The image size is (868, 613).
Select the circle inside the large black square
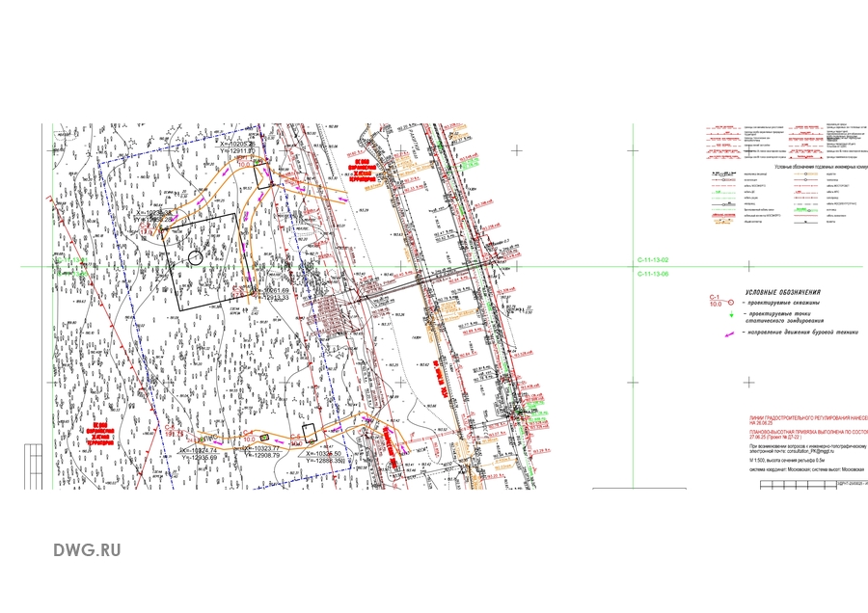196,256
